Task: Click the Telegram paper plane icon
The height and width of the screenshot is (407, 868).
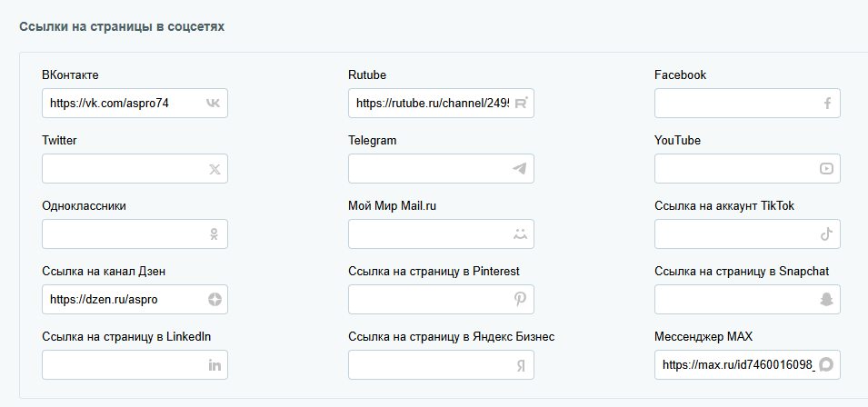Action: [520, 169]
